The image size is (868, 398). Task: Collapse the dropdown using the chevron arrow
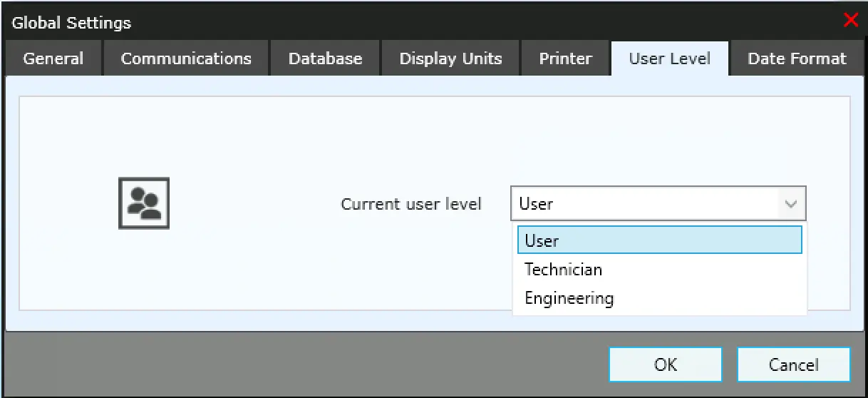(x=790, y=204)
